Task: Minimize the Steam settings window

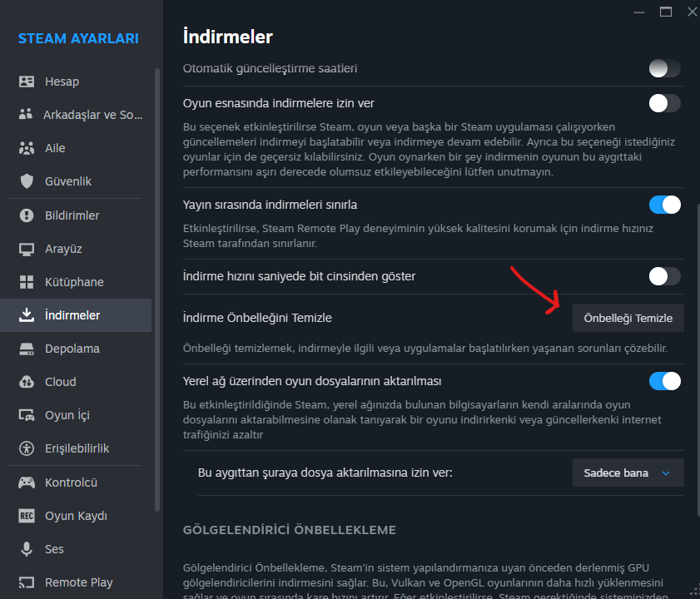Action: pos(639,12)
